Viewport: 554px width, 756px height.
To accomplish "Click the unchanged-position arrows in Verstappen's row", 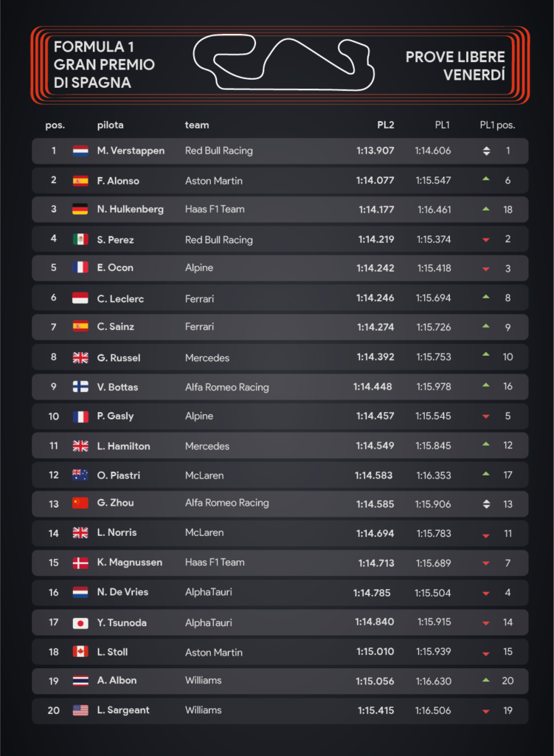I will [486, 151].
